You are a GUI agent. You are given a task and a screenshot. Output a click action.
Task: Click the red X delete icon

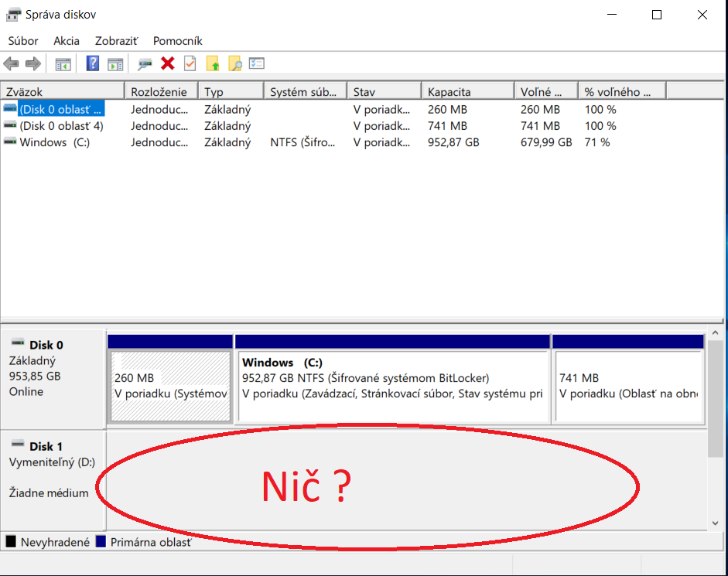[x=167, y=64]
